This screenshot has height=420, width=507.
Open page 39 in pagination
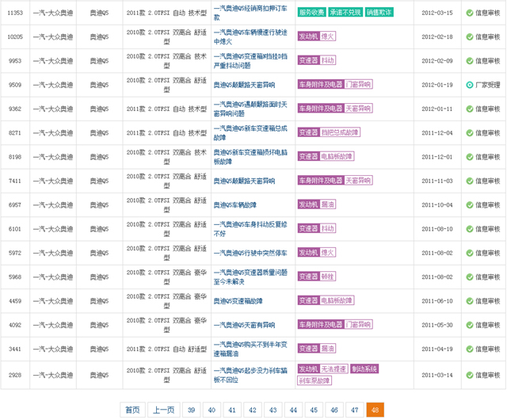pos(192,410)
